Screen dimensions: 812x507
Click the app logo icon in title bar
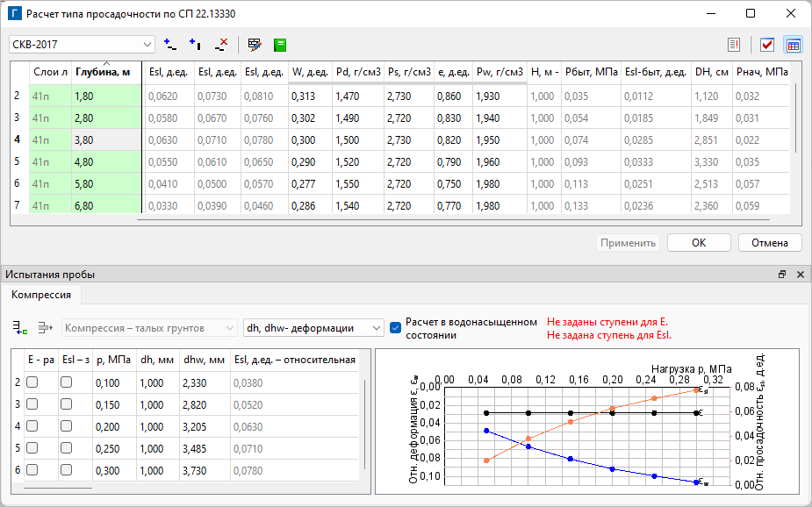pos(15,13)
